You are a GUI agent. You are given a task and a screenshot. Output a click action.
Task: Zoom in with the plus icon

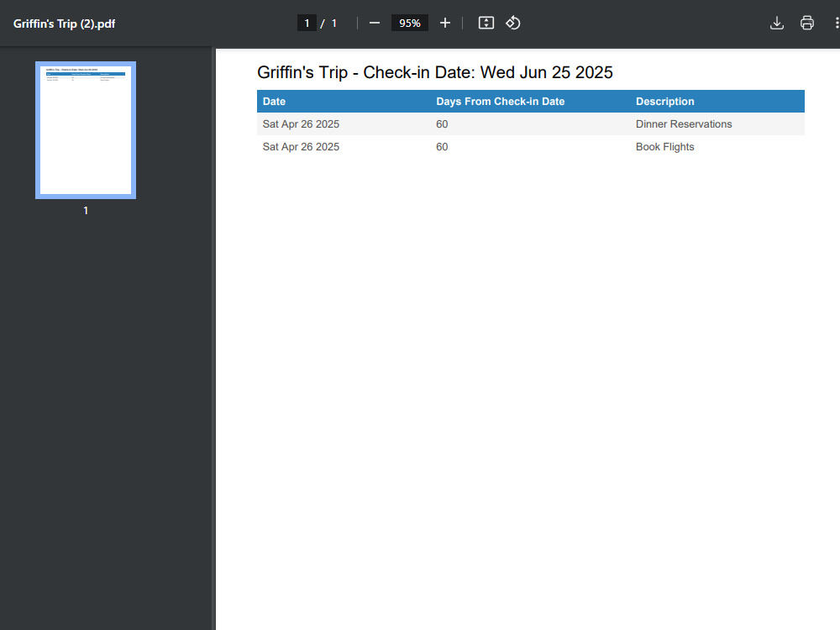click(444, 23)
